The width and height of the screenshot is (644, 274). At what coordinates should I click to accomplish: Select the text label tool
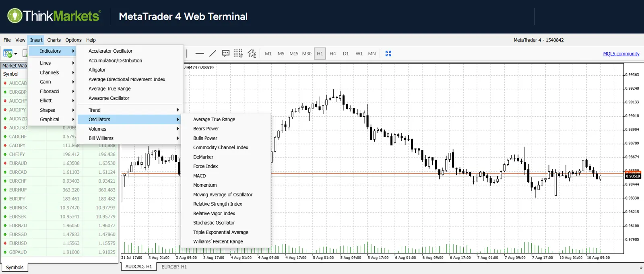(226, 54)
